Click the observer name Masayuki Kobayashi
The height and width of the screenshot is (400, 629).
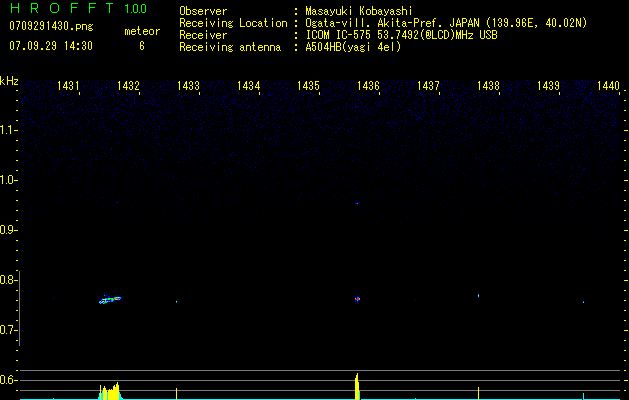click(359, 11)
